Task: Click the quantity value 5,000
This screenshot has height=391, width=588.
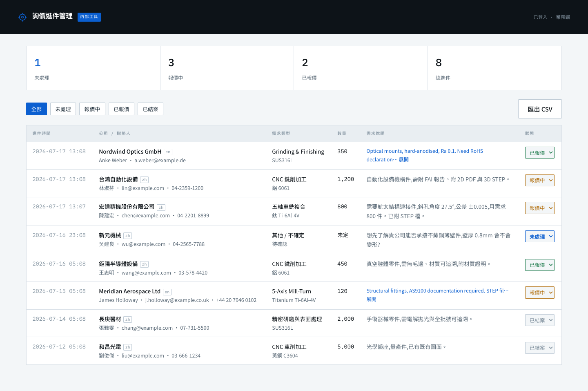Action: point(345,347)
